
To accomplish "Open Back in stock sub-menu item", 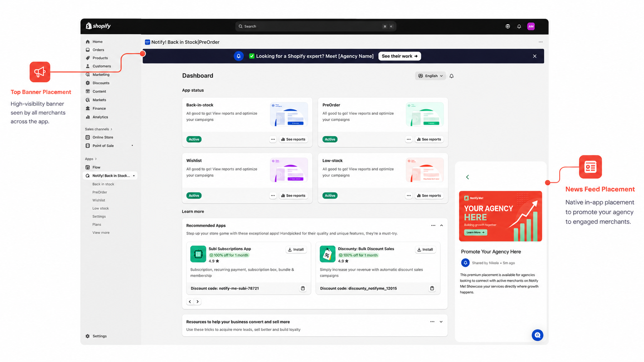I will 103,184.
